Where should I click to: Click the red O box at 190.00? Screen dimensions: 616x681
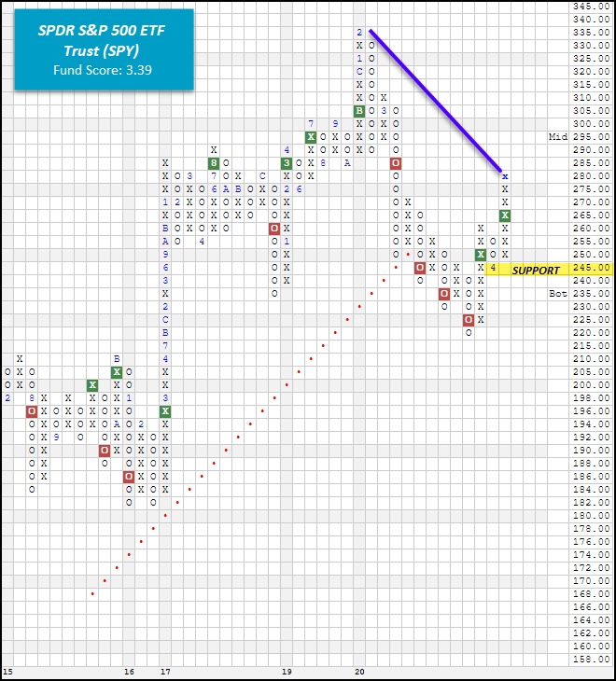(105, 451)
